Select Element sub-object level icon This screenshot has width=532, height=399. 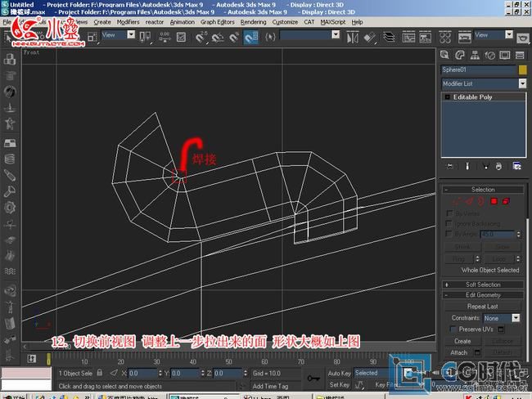[506, 201]
